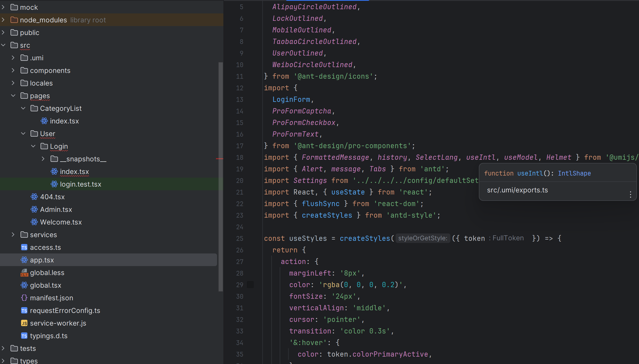Image resolution: width=639 pixels, height=364 pixels.
Task: Click 'useIntl' import on line 18
Action: pyautogui.click(x=481, y=157)
